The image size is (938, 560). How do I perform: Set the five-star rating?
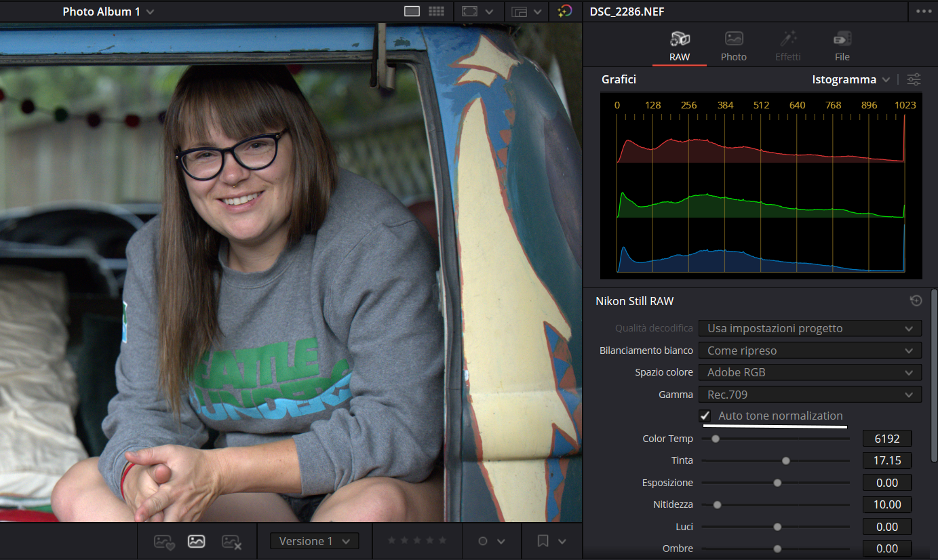tap(443, 540)
